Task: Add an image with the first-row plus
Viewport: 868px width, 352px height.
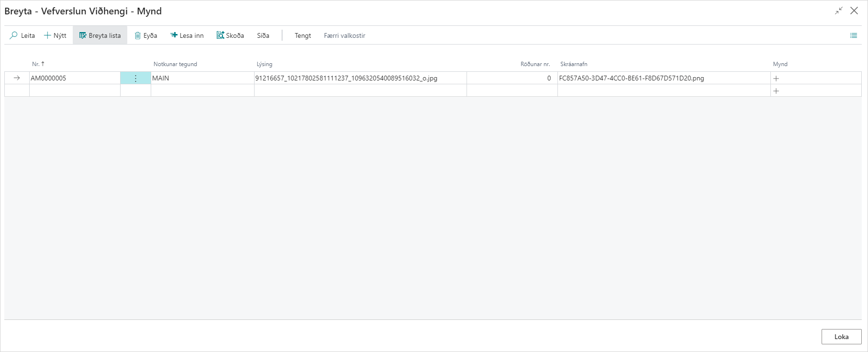Action: pyautogui.click(x=776, y=78)
